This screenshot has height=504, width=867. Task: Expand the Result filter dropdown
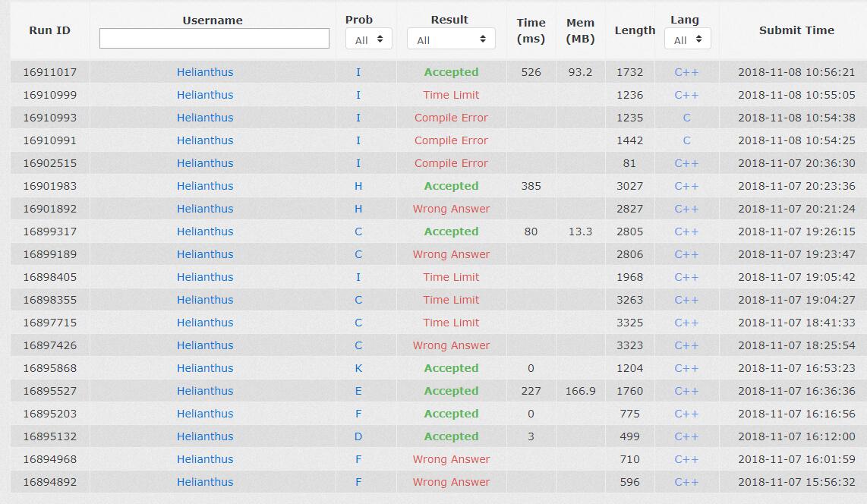pyautogui.click(x=451, y=39)
